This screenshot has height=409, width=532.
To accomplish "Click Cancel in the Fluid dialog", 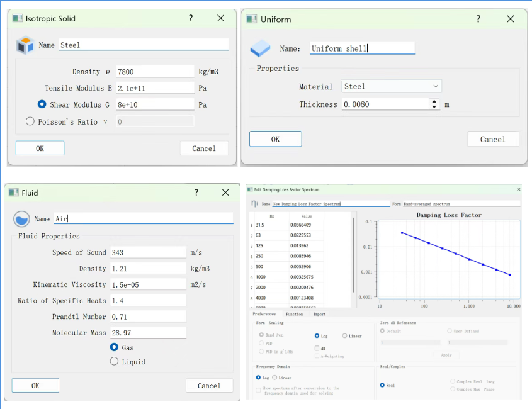I will pos(210,386).
